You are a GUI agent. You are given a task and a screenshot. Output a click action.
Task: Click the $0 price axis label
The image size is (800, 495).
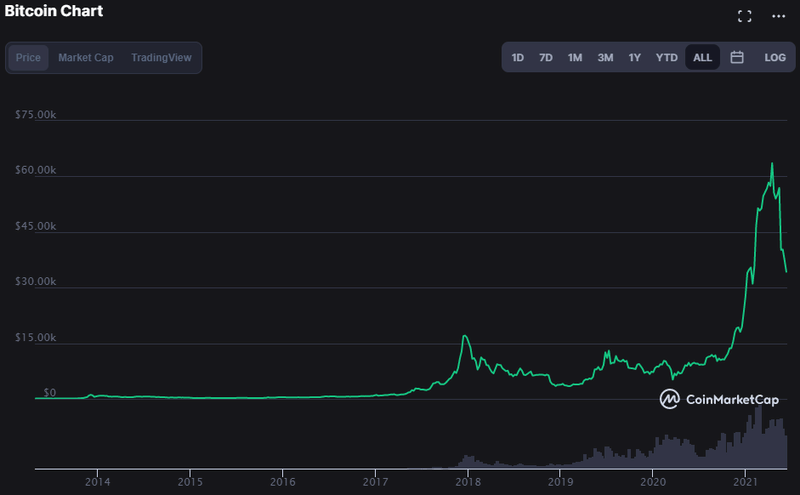click(x=49, y=392)
